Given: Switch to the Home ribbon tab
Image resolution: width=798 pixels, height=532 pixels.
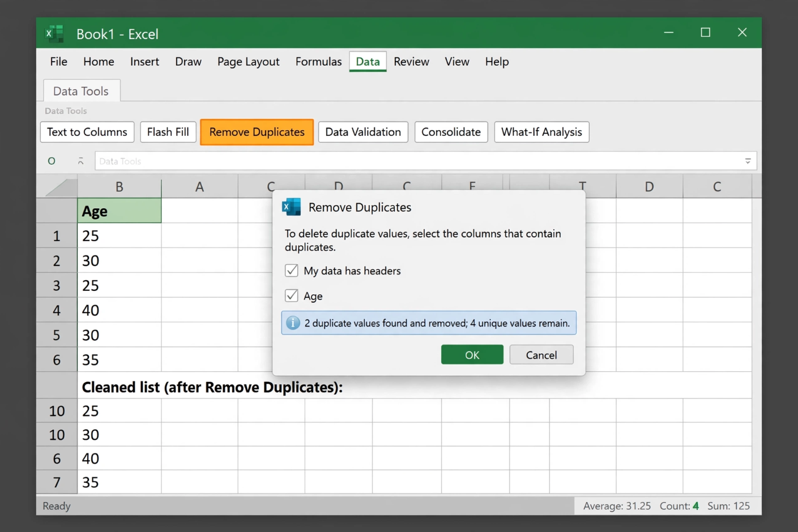Looking at the screenshot, I should [99, 62].
